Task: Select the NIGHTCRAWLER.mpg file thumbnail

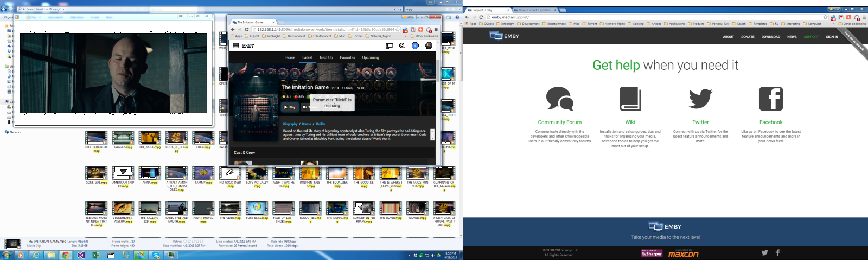Action: pyautogui.click(x=96, y=138)
